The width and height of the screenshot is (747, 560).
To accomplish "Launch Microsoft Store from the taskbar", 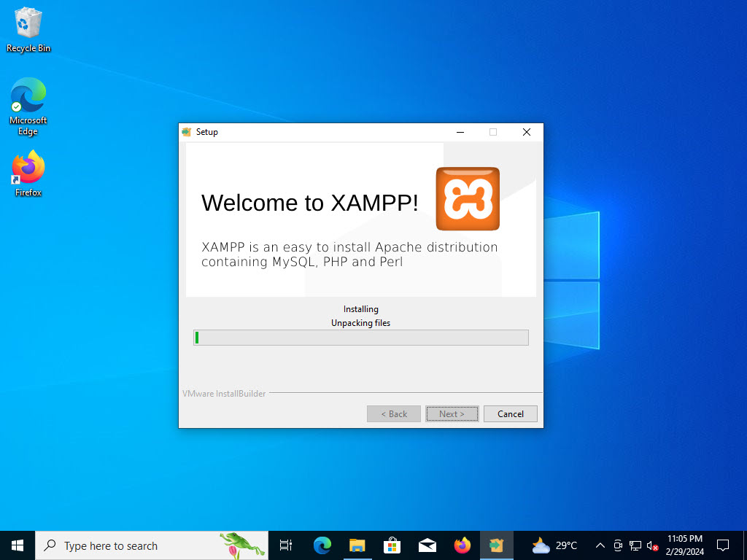I will point(392,545).
